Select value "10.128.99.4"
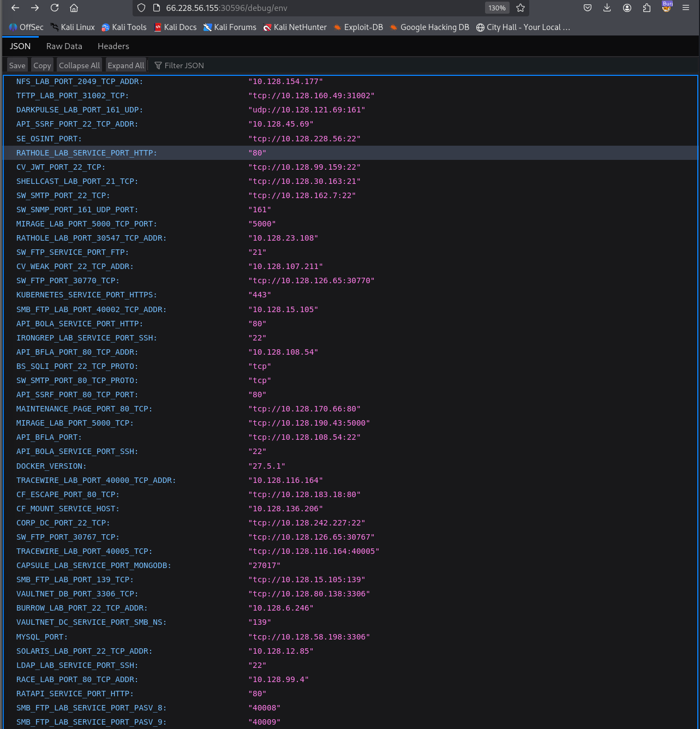Image resolution: width=700 pixels, height=729 pixels. pyautogui.click(x=279, y=679)
